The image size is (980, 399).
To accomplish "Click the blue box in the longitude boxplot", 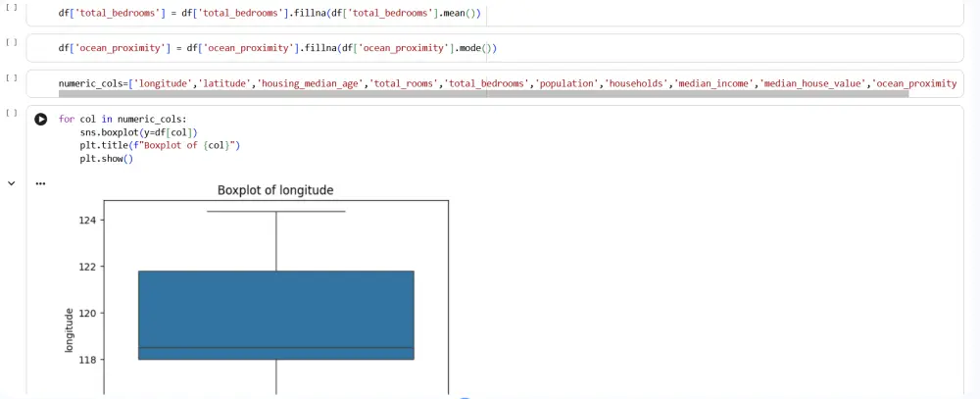I will [275, 316].
